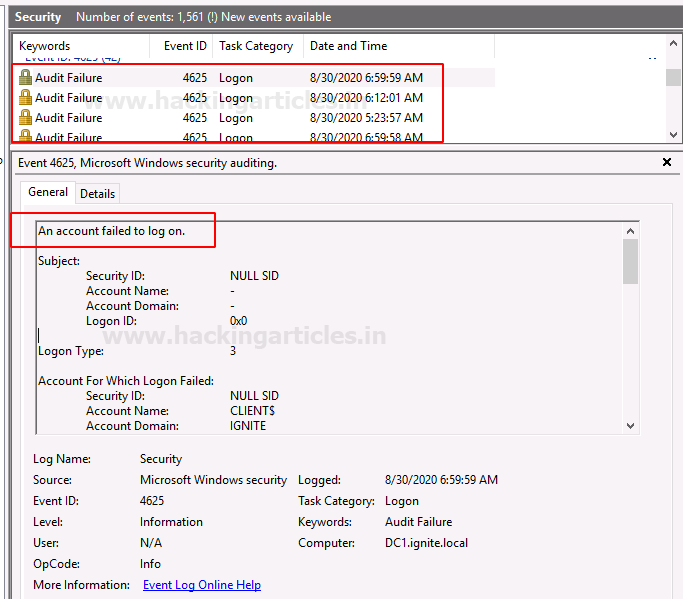Click description box scroll down arrow
Screen dimensions: 683x599
[x=630, y=426]
